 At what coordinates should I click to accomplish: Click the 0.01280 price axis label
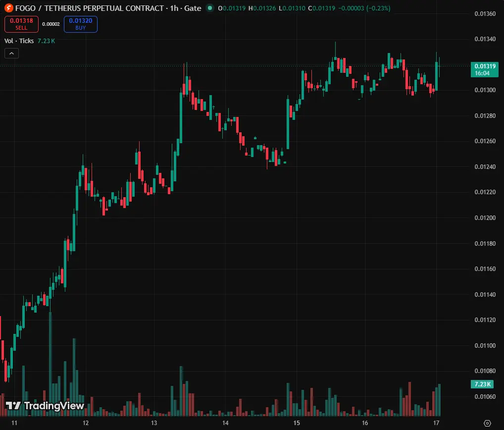click(485, 115)
